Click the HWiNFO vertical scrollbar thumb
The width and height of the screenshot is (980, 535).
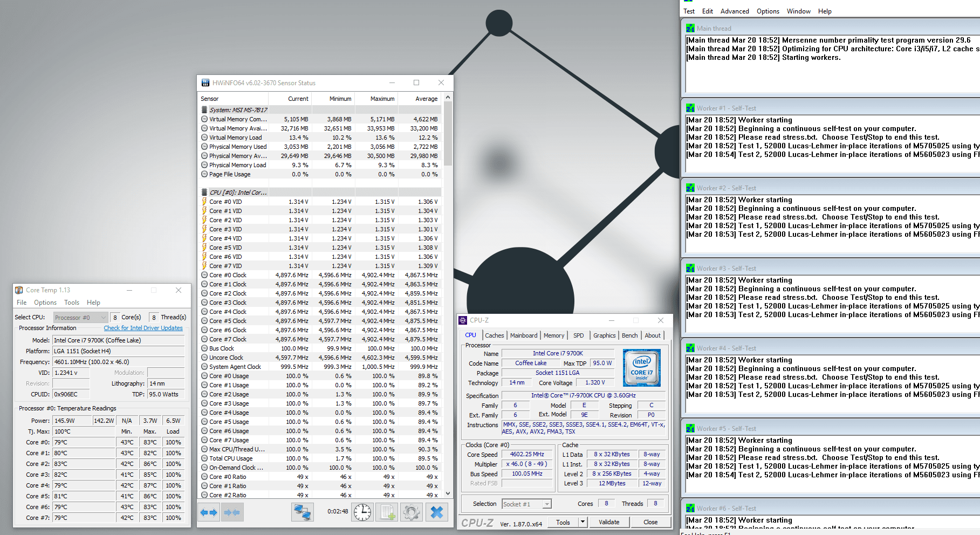coord(447,133)
